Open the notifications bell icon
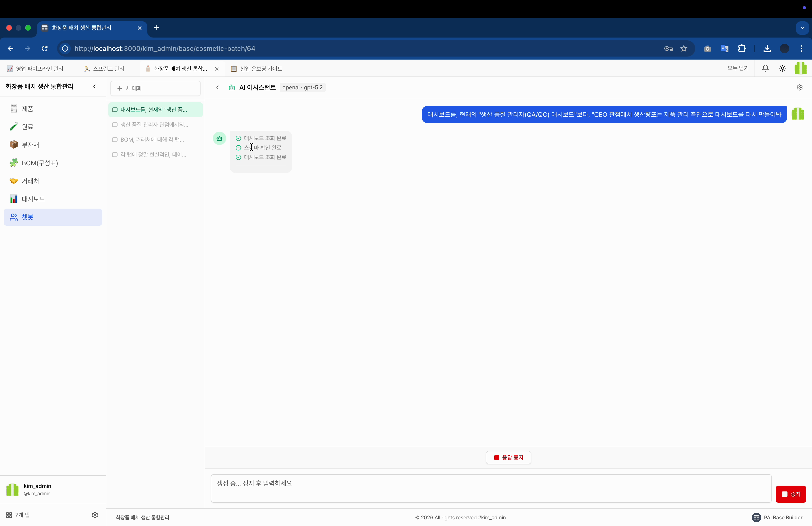Viewport: 812px width, 526px height. pos(765,68)
